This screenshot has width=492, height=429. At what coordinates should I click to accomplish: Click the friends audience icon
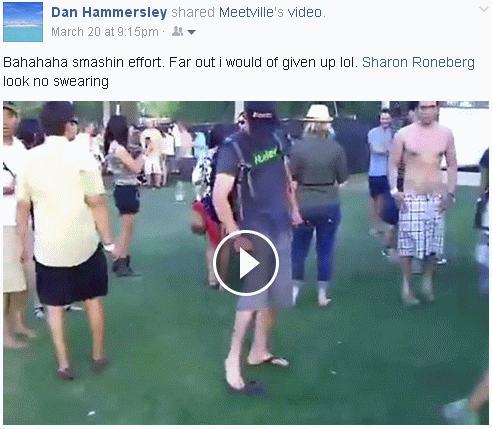pyautogui.click(x=177, y=31)
